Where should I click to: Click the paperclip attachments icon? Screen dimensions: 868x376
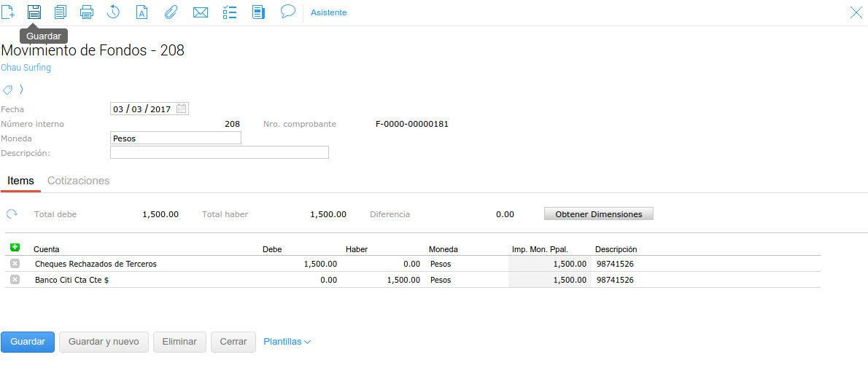(170, 12)
